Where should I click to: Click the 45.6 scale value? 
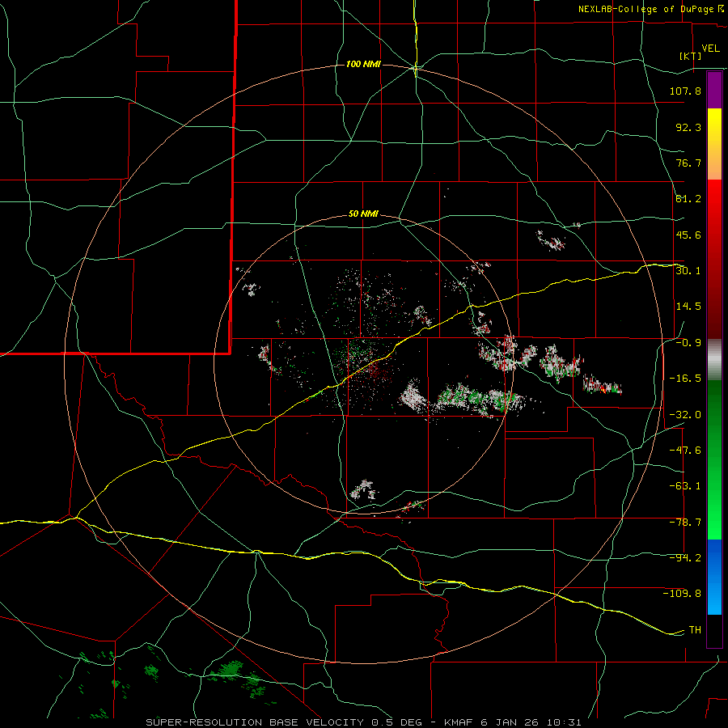(688, 235)
